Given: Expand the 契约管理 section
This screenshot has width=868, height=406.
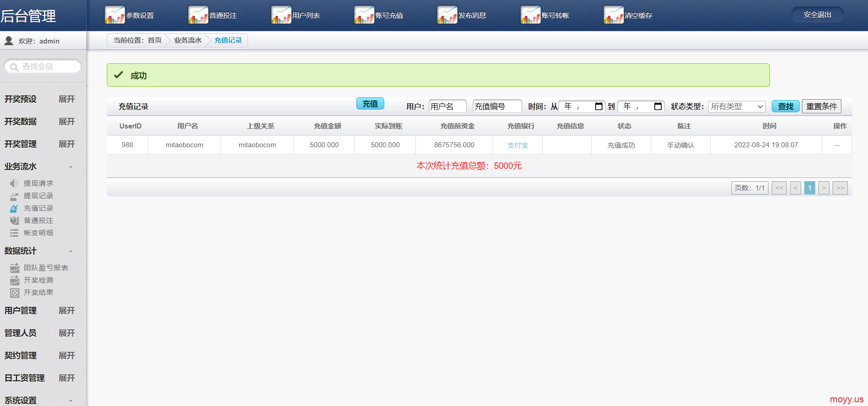Looking at the screenshot, I should coord(66,356).
